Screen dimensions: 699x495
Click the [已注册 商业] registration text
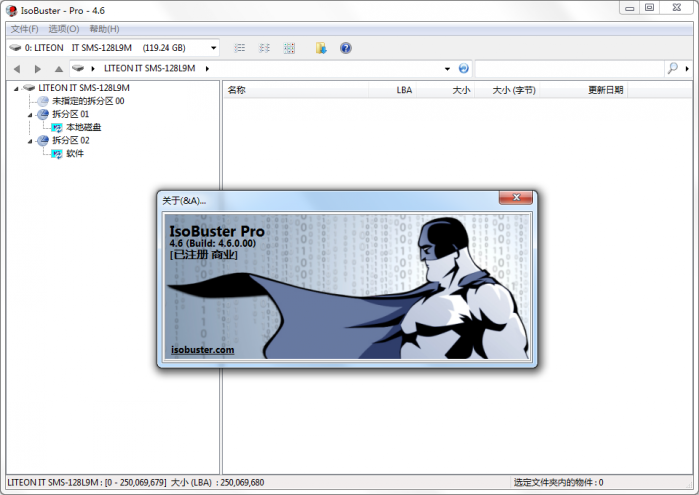coord(203,255)
